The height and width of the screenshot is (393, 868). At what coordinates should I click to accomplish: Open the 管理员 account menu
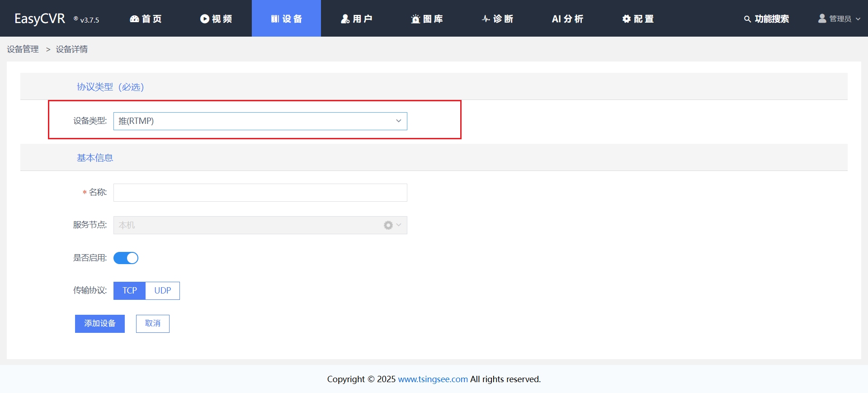pyautogui.click(x=840, y=19)
